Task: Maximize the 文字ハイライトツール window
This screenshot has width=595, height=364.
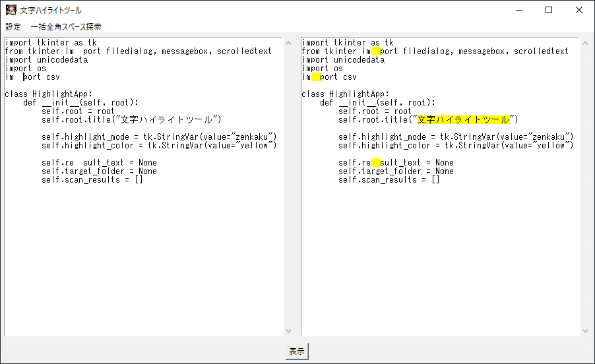Action: point(549,11)
